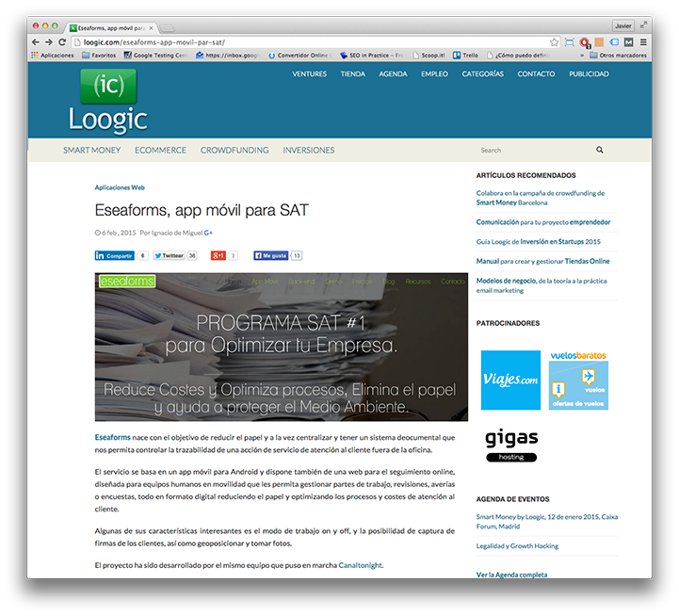Open the CATEGORÍAS menu
Viewport: 679px width, 616px height.
point(482,74)
